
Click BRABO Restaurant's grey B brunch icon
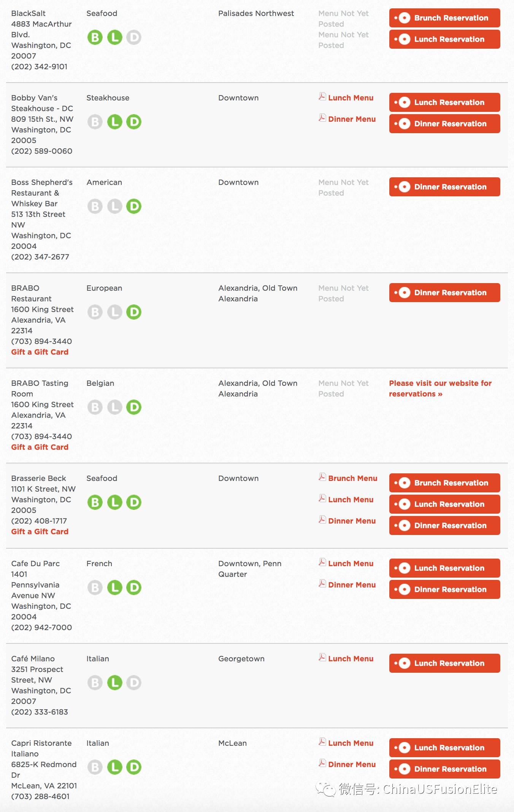point(95,312)
